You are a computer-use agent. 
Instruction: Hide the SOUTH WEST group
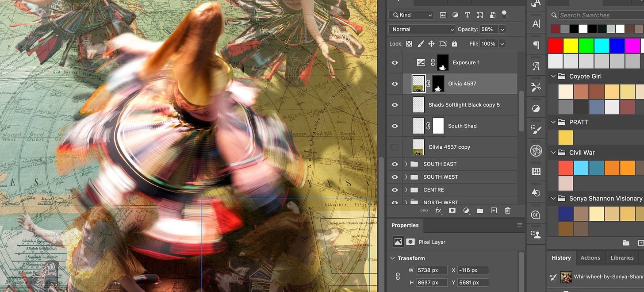tap(395, 177)
